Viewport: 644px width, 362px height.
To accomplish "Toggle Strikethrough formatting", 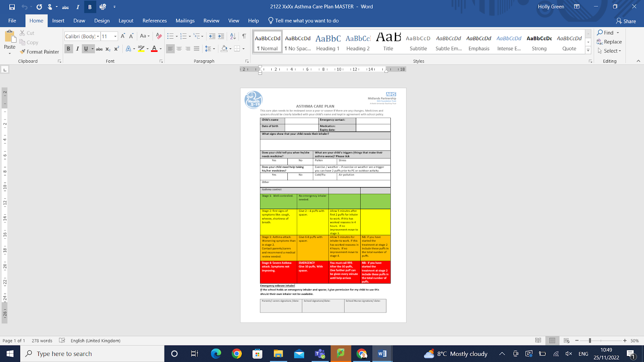I will 99,49.
